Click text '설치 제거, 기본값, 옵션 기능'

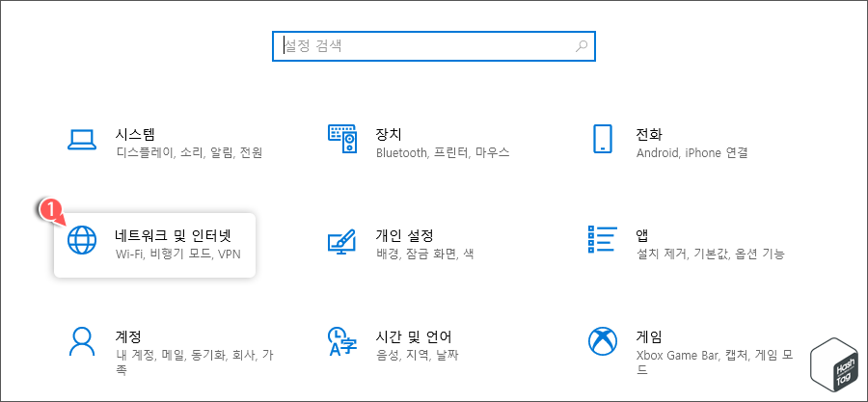coord(710,255)
